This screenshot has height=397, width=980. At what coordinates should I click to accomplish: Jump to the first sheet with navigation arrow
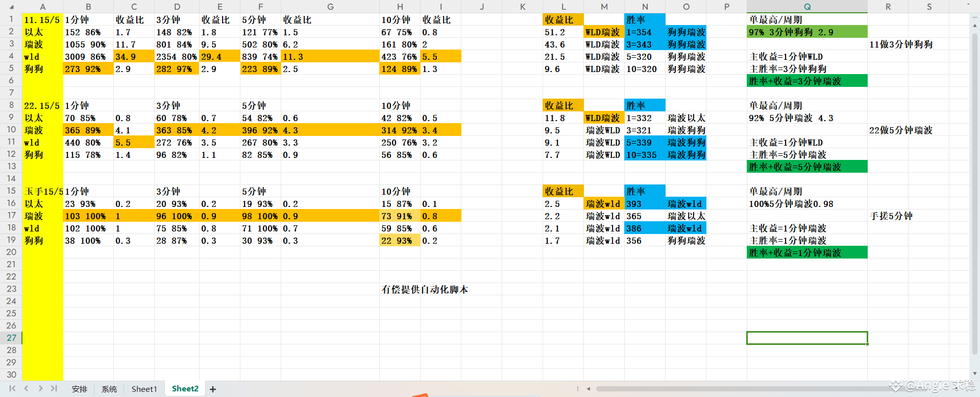coord(12,389)
